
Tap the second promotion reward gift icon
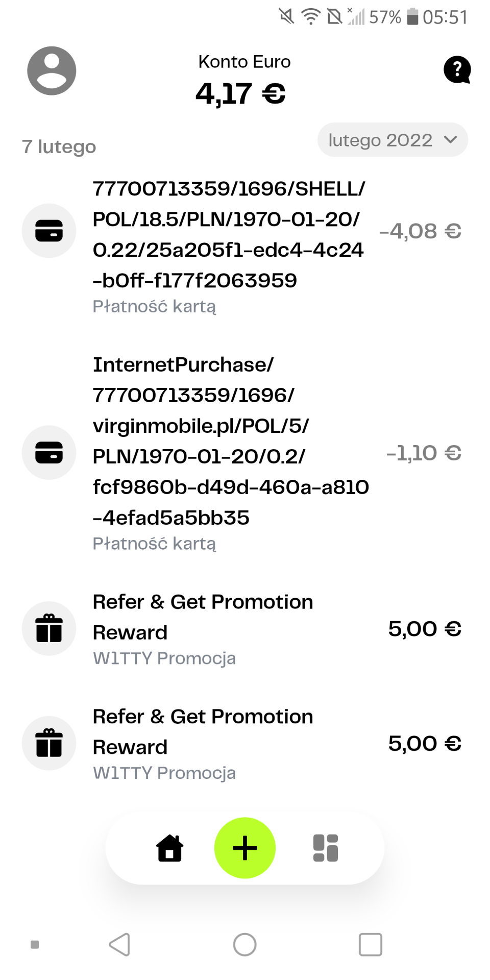point(49,743)
